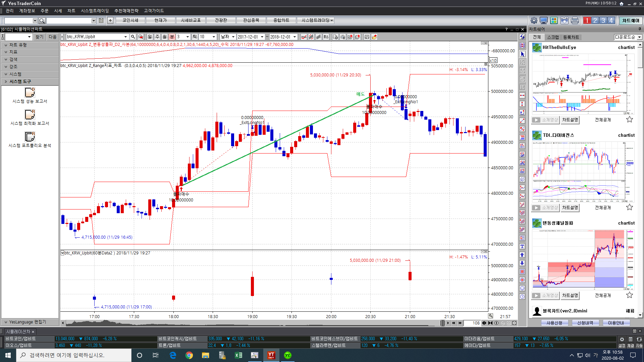Toggle the 분 (minute) period button
Image resolution: width=644 pixels, height=362 pixels.
click(172, 37)
